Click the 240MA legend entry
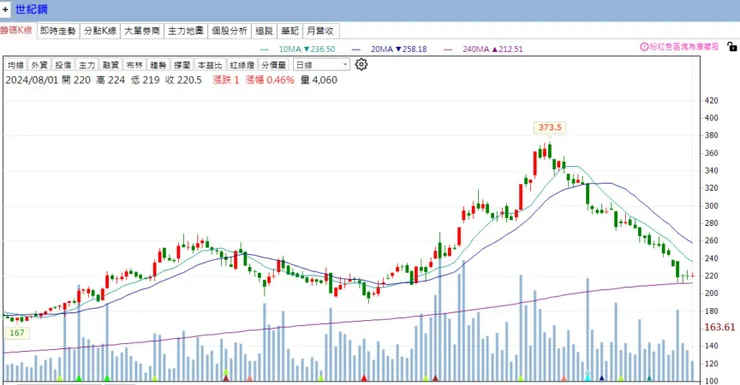This screenshot has width=740, height=385. point(483,49)
